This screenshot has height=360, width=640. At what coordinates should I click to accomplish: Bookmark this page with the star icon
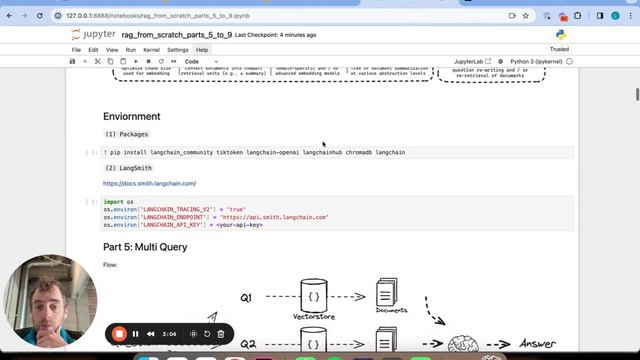[526, 16]
